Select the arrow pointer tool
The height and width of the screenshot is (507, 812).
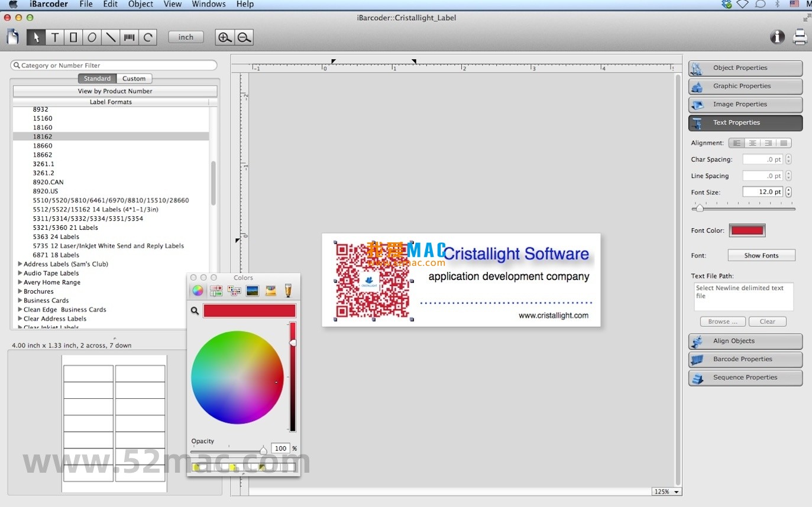(36, 37)
